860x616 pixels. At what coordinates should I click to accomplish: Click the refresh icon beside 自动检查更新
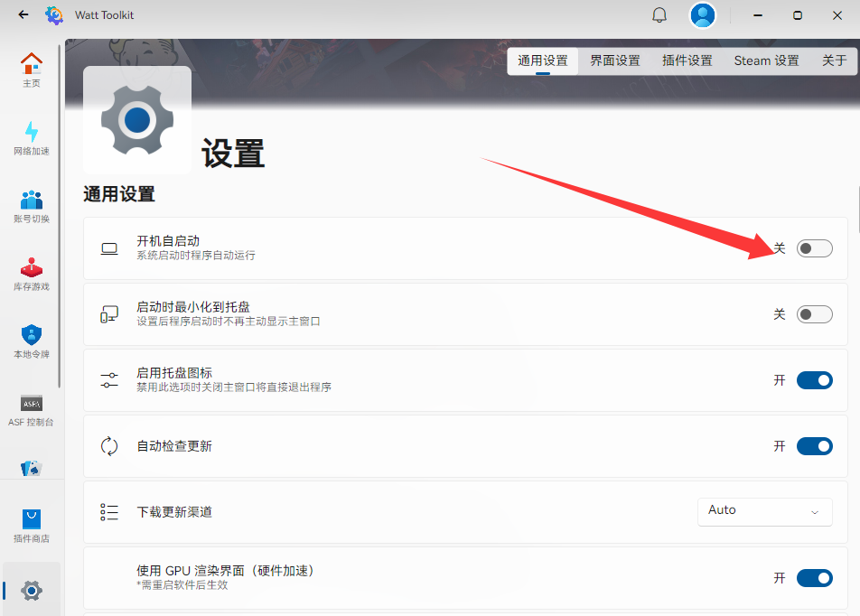pos(109,446)
